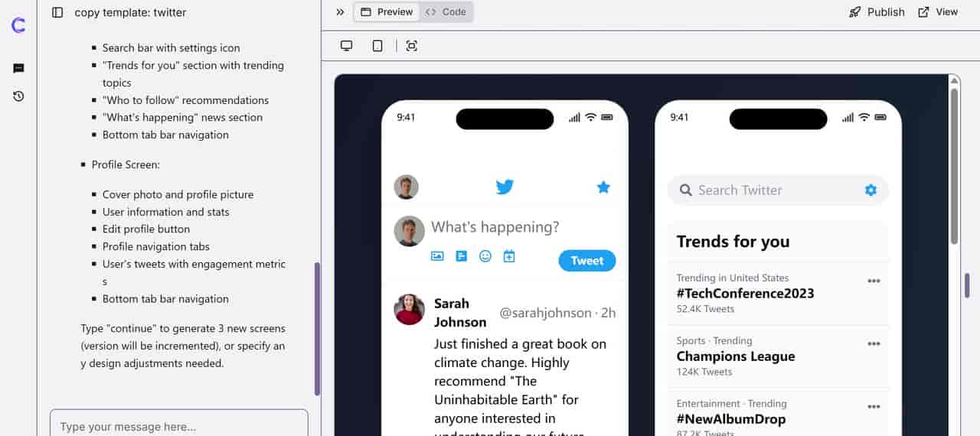Open View in a new window
Screen dimensions: 980x436
click(938, 12)
